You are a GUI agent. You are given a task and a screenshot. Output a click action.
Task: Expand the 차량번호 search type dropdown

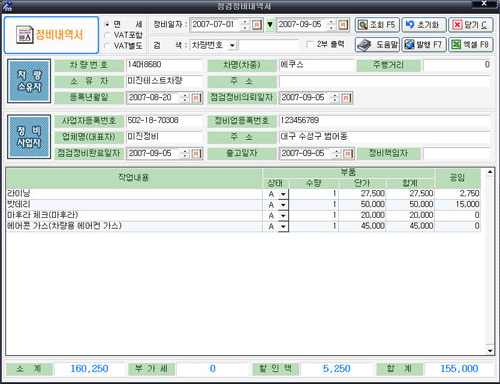[x=232, y=45]
